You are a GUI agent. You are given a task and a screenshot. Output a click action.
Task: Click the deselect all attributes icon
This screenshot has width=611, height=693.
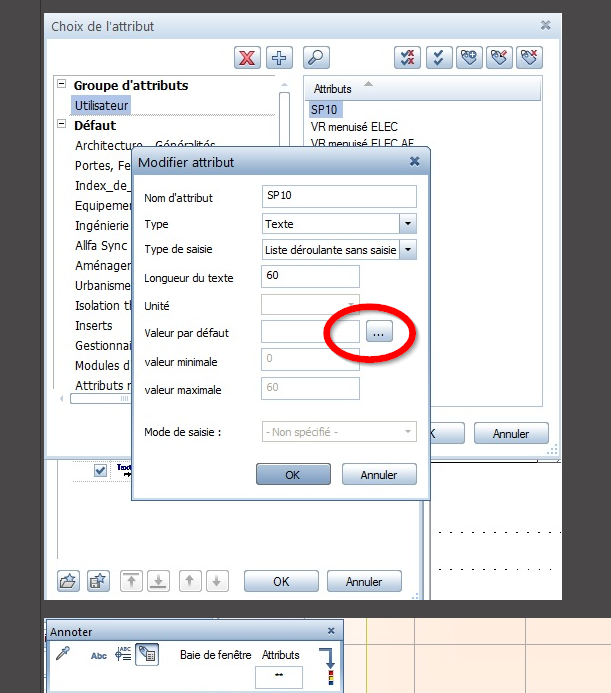click(x=407, y=57)
